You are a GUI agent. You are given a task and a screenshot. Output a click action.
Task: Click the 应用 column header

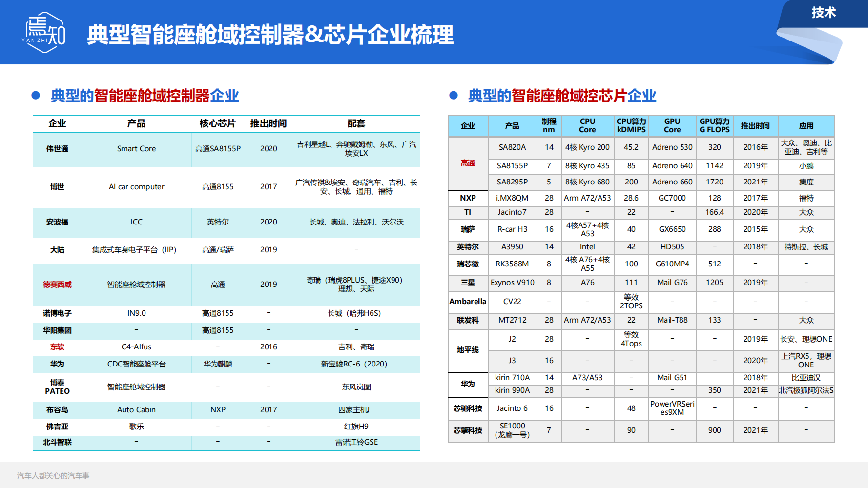click(806, 126)
